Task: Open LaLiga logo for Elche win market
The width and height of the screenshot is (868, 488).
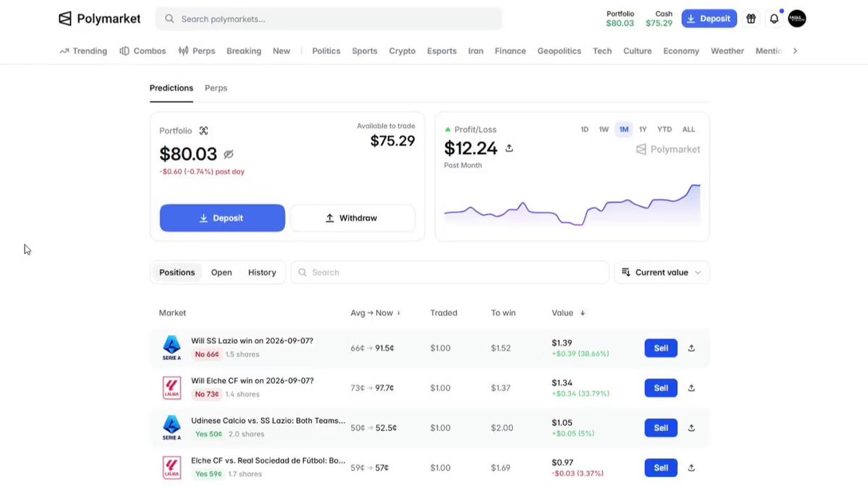Action: point(171,388)
